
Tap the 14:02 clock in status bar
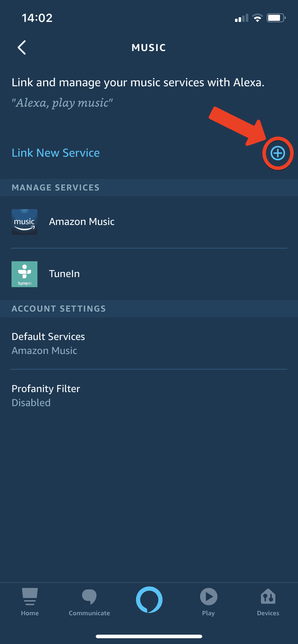37,18
